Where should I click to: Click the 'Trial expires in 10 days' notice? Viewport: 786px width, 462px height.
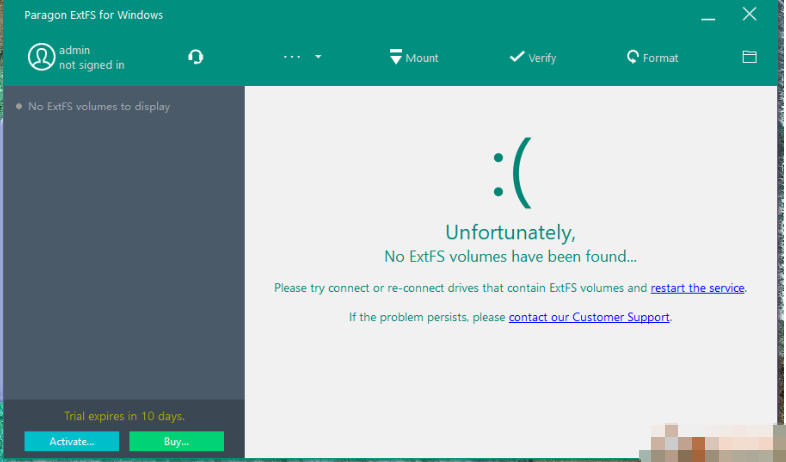(124, 416)
